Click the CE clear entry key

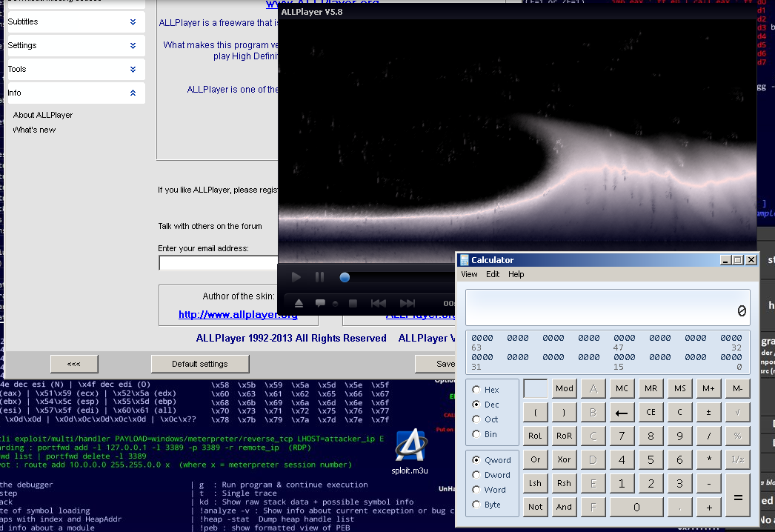point(651,413)
